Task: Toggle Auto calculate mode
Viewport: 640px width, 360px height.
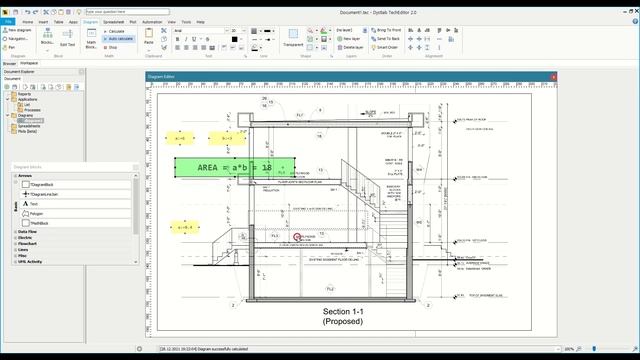Action: pyautogui.click(x=118, y=39)
